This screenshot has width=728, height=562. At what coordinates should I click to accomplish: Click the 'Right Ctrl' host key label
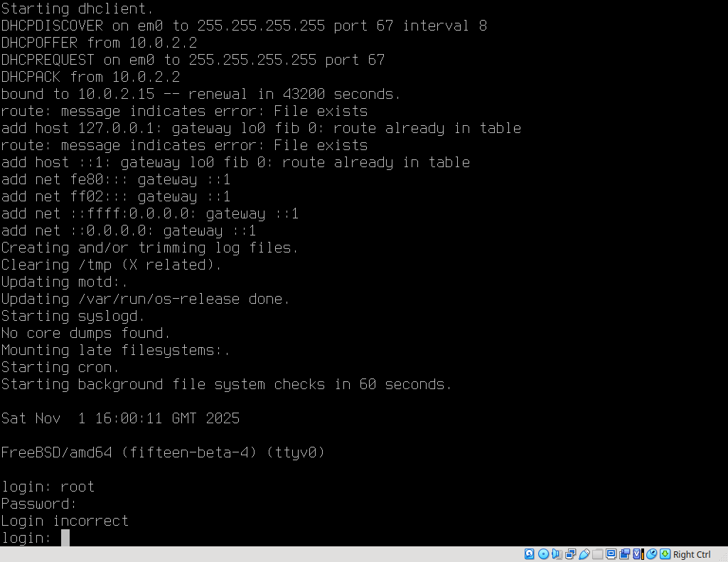[692, 555]
